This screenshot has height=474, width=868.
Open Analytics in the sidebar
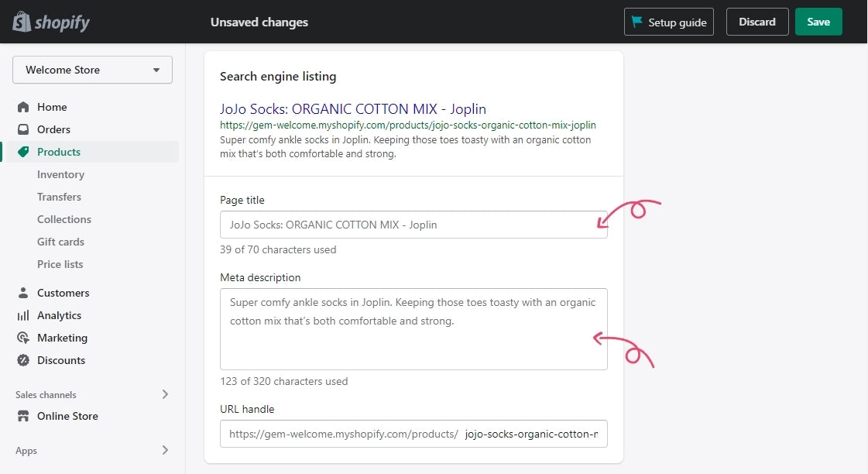tap(59, 316)
